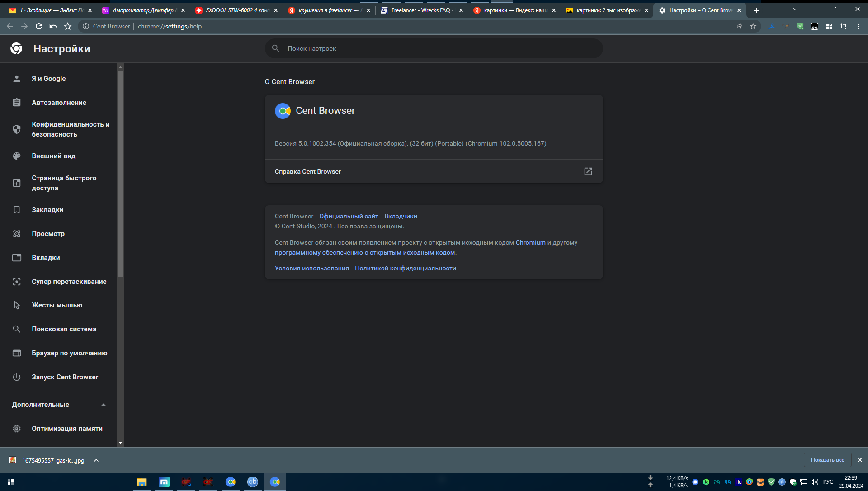Open the browser three-dot menu

coord(858,26)
